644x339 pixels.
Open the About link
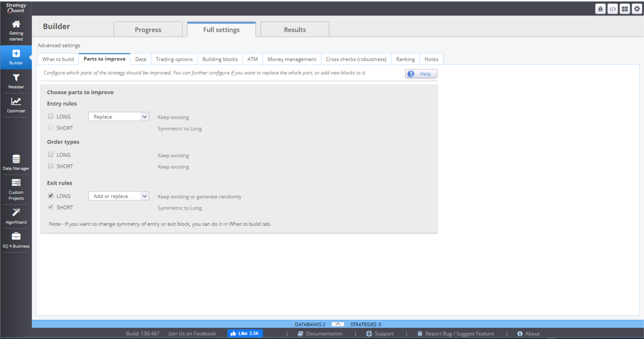pyautogui.click(x=532, y=334)
